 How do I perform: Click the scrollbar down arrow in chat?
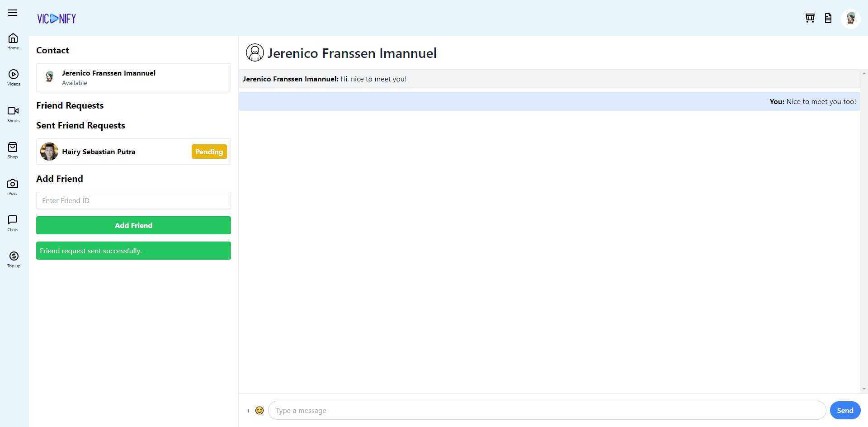(864, 389)
